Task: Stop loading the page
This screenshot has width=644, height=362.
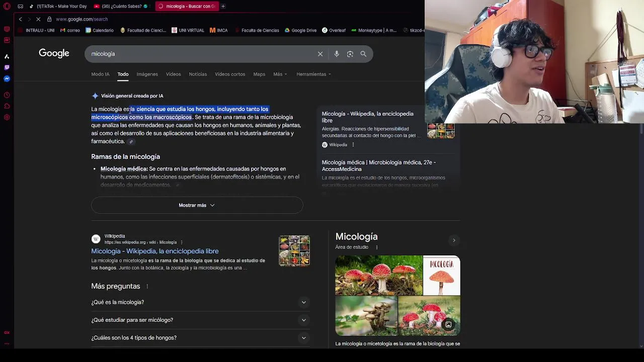Action: 38,19
